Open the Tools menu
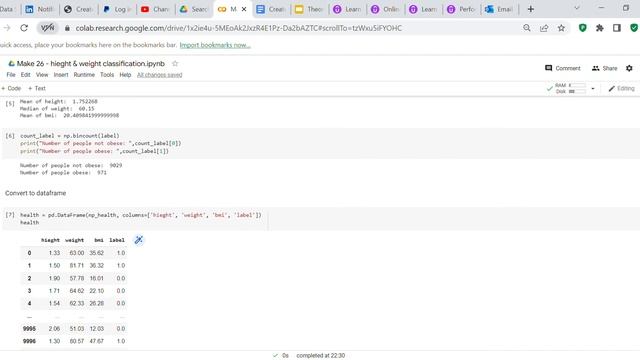Viewport: 640px width, 360px height. (x=107, y=75)
